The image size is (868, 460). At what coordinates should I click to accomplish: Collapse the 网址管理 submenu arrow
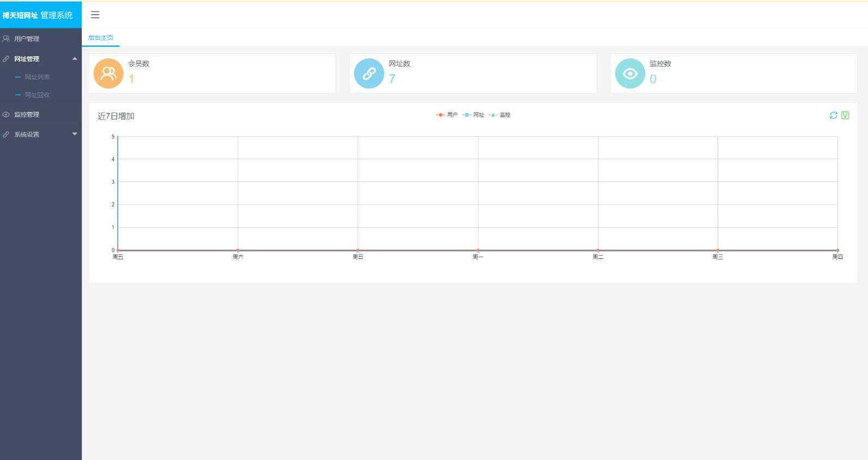(75, 58)
